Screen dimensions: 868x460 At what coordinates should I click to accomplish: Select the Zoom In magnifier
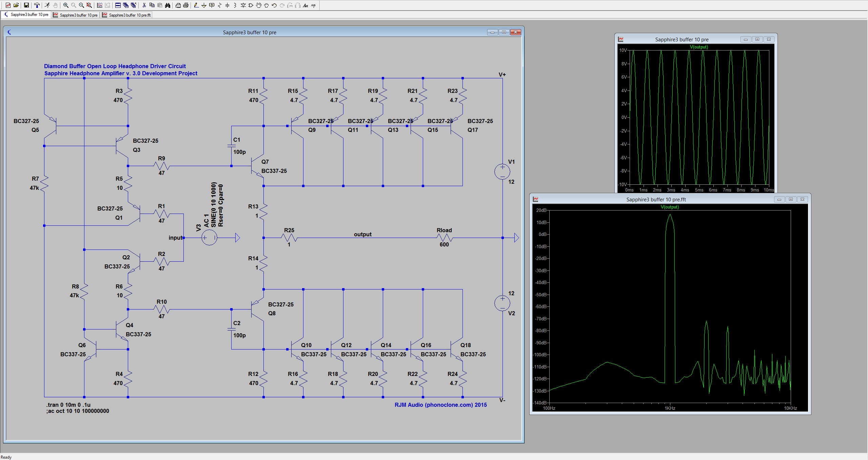coord(66,5)
